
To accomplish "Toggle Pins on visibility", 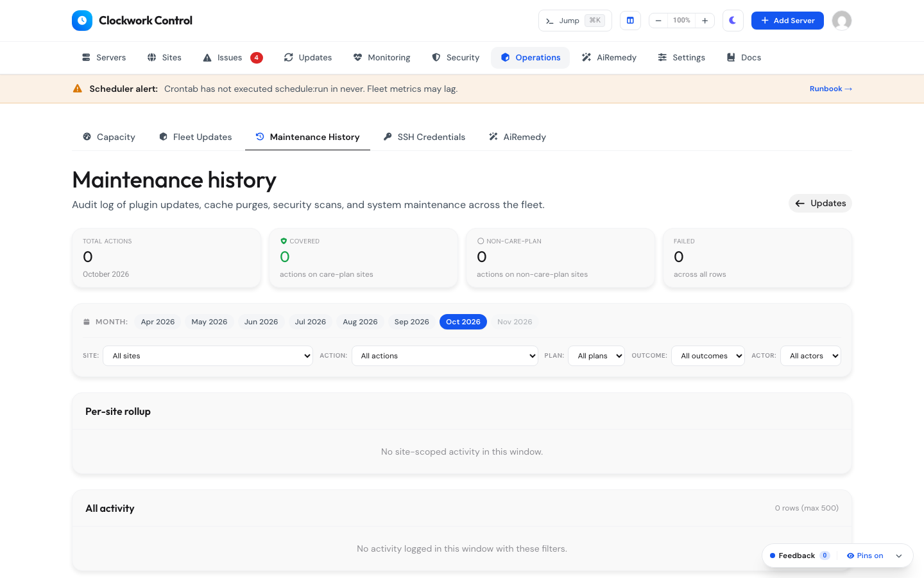I will click(x=865, y=556).
